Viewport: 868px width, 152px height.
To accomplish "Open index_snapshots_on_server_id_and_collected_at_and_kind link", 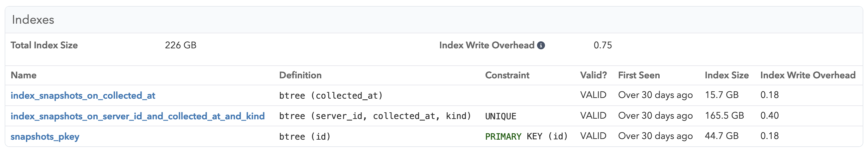I will pyautogui.click(x=138, y=116).
